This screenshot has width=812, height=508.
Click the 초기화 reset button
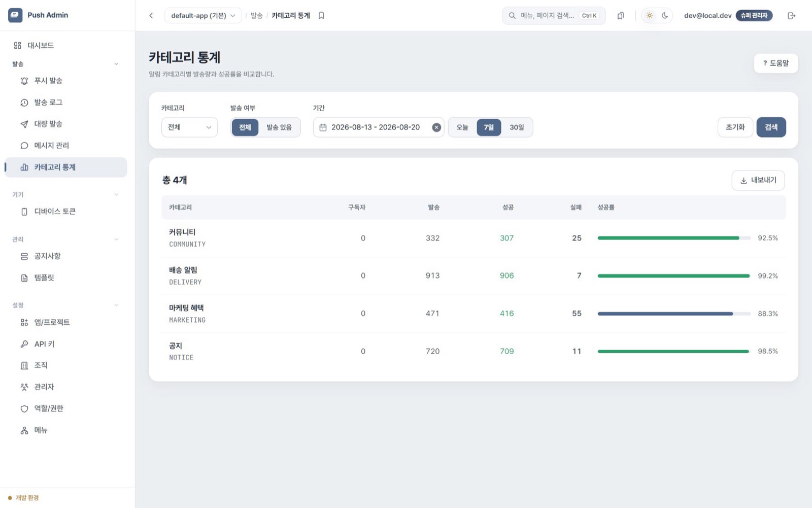735,127
